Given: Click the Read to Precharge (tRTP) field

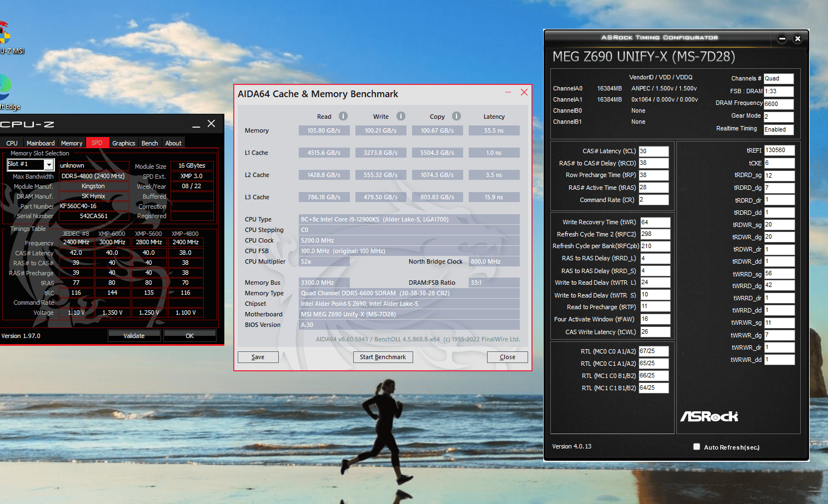Looking at the screenshot, I should tap(655, 306).
